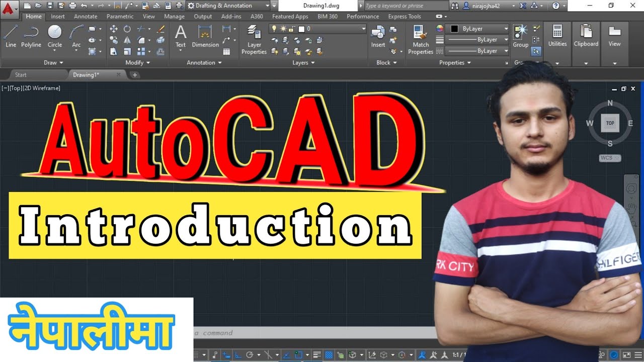The width and height of the screenshot is (644, 362).
Task: Expand the Modify panel
Action: [138, 63]
